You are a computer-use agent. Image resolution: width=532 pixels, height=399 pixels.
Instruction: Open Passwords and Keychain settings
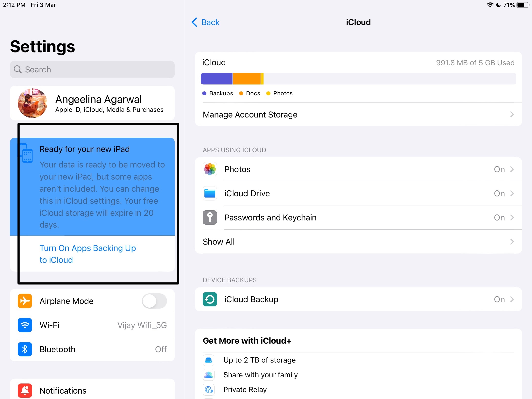point(358,217)
